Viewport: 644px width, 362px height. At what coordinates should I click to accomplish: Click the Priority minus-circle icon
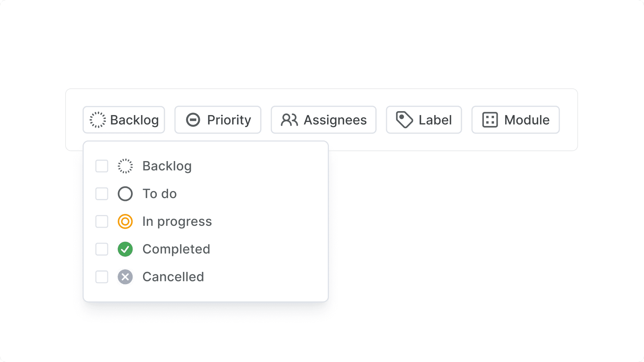pyautogui.click(x=193, y=119)
